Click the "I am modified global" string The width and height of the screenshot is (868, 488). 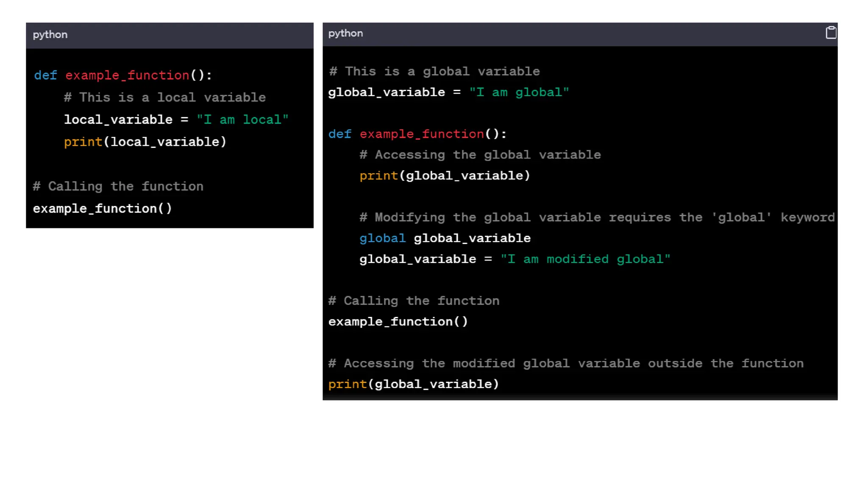[x=585, y=259]
